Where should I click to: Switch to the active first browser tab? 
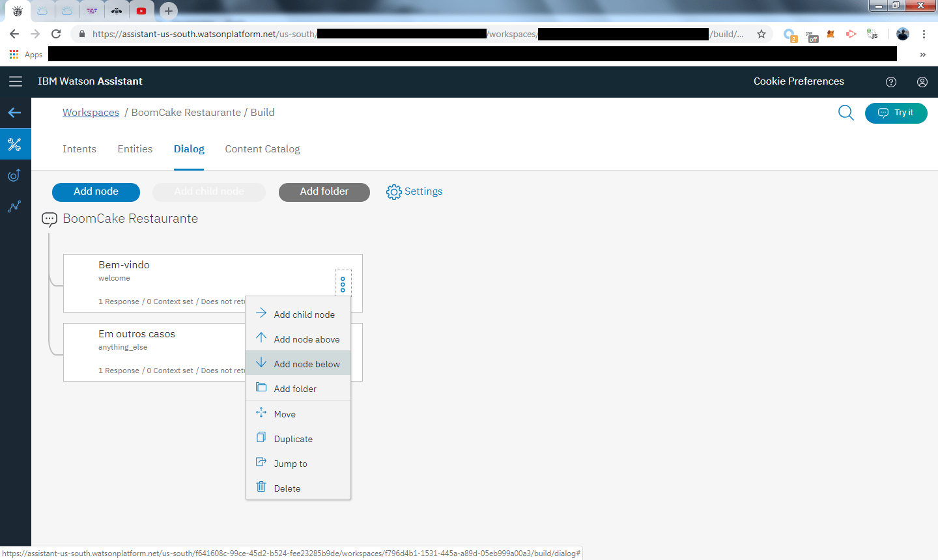tap(18, 10)
